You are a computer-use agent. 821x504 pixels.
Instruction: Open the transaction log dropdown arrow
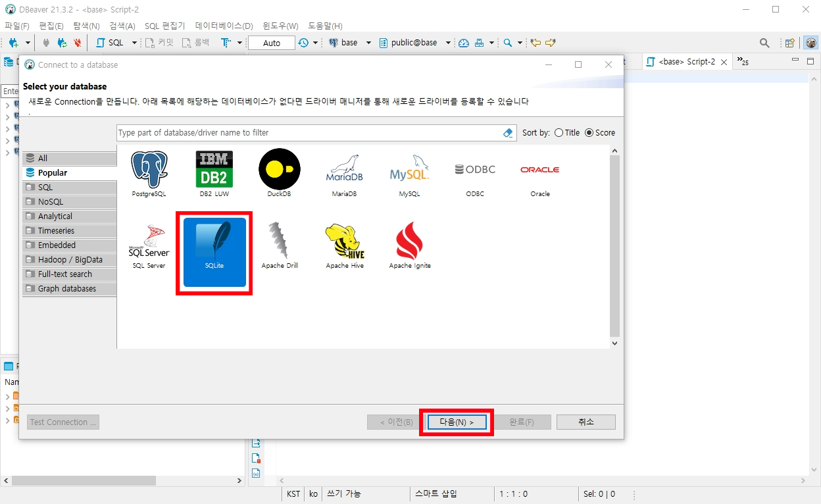[x=316, y=43]
